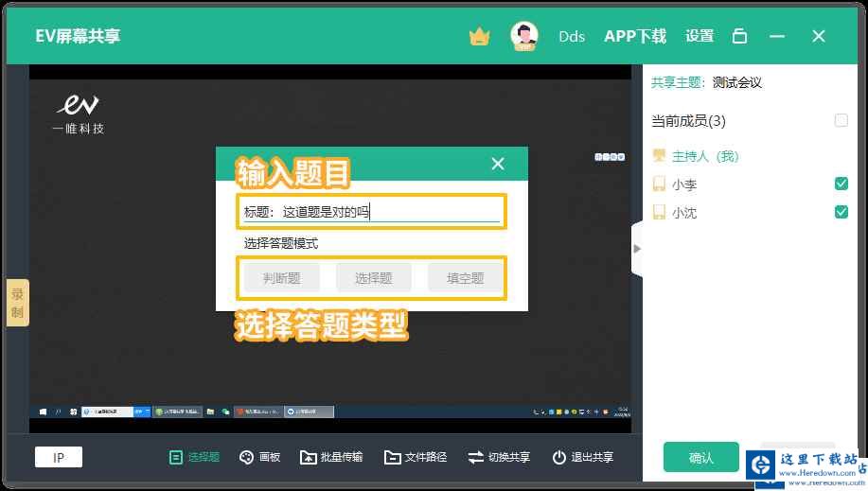Viewport: 868px width, 491px height.
Task: Open 设置 settings
Action: point(700,37)
